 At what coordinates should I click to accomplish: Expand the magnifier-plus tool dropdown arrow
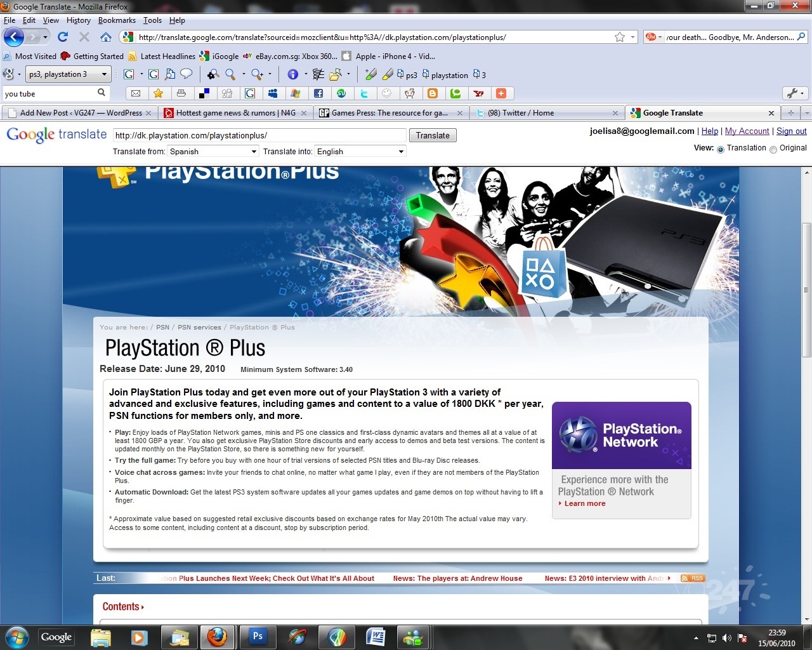pos(270,74)
